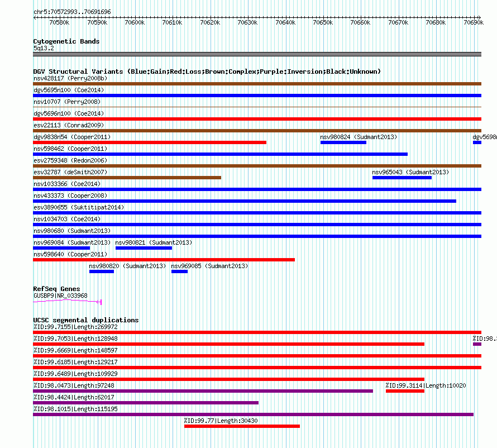Click the %ID:99.6185|Length:129217 duplication label
The image size is (497, 448).
coord(75,362)
